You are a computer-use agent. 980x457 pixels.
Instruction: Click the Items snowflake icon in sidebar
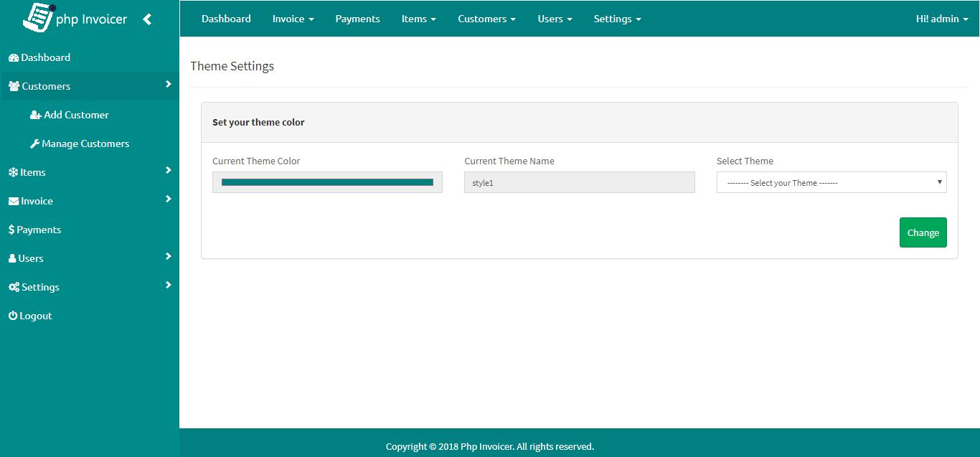[x=13, y=172]
